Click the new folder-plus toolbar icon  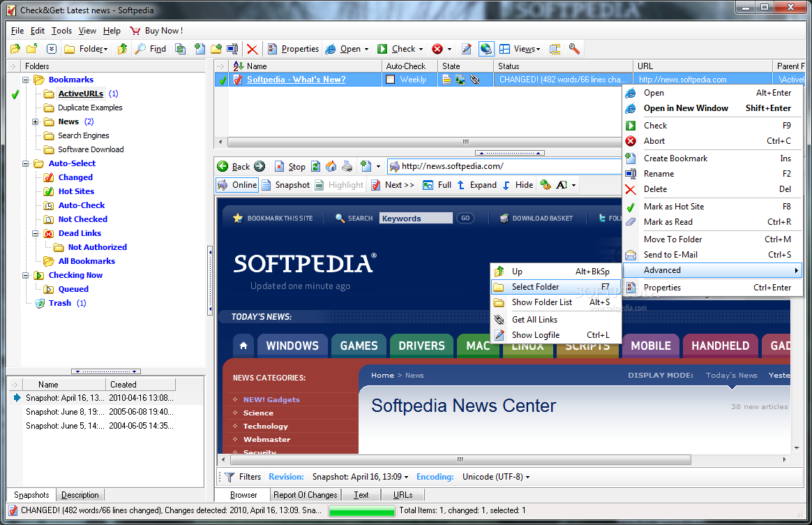coord(216,49)
